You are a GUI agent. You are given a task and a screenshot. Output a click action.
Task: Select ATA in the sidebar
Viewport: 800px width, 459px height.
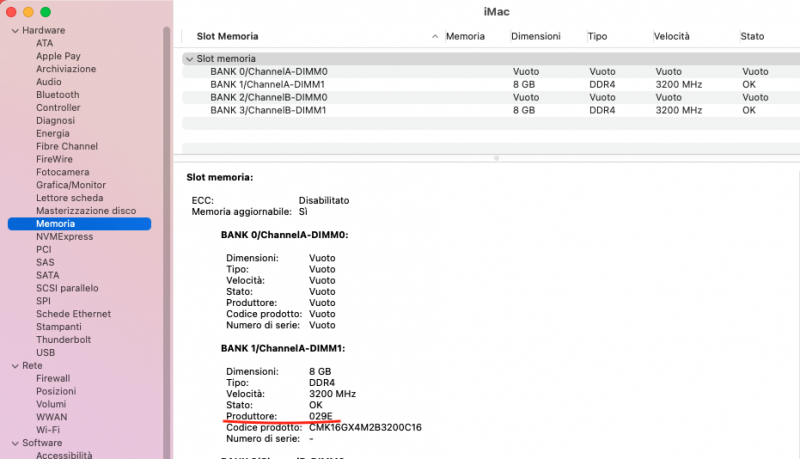pyautogui.click(x=44, y=43)
